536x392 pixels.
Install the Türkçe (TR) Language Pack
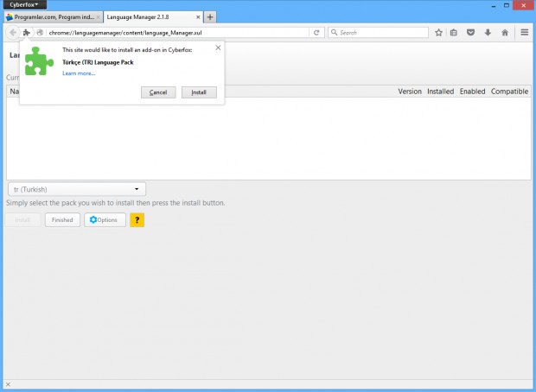click(199, 92)
